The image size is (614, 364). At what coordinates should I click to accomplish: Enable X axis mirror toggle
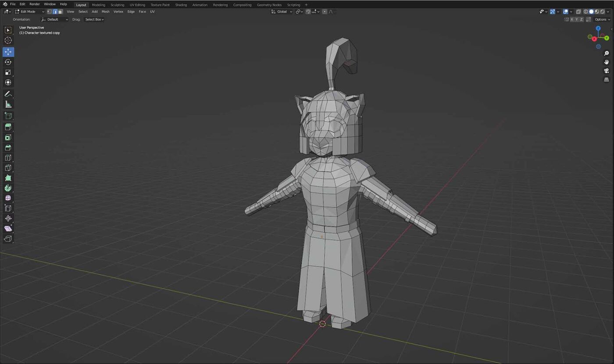click(572, 20)
